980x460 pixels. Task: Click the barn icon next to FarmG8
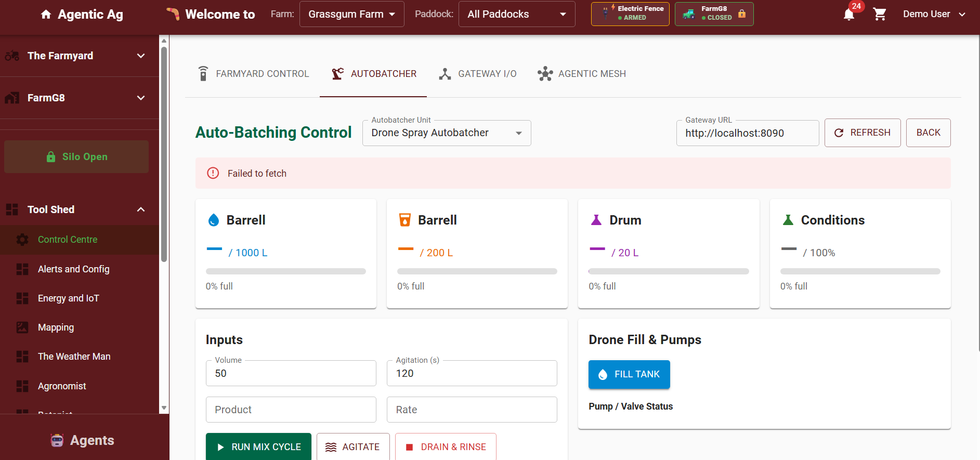click(12, 98)
